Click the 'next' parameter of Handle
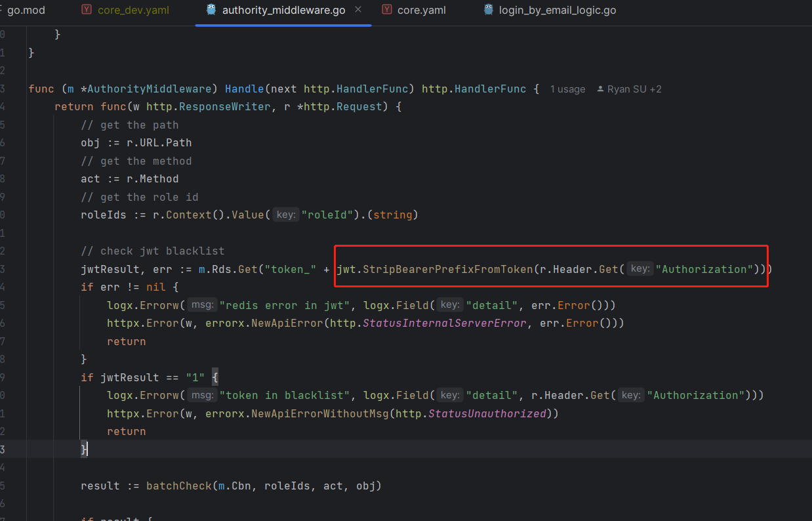The width and height of the screenshot is (812, 521). (283, 89)
